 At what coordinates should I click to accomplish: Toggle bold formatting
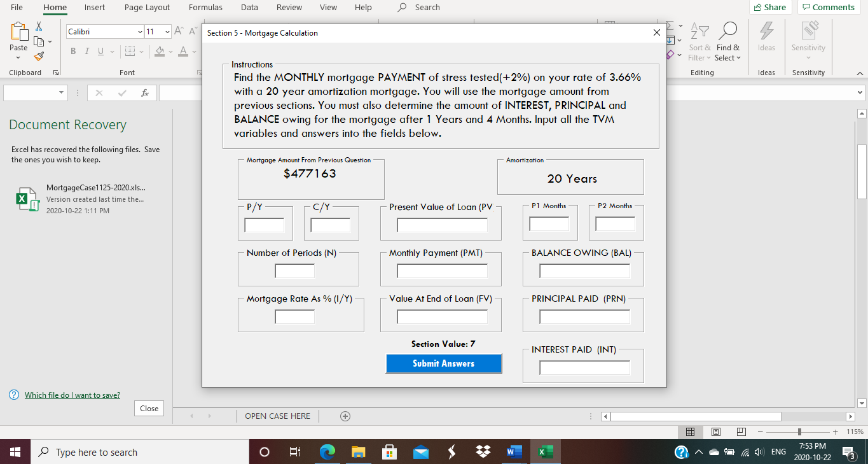[x=73, y=51]
